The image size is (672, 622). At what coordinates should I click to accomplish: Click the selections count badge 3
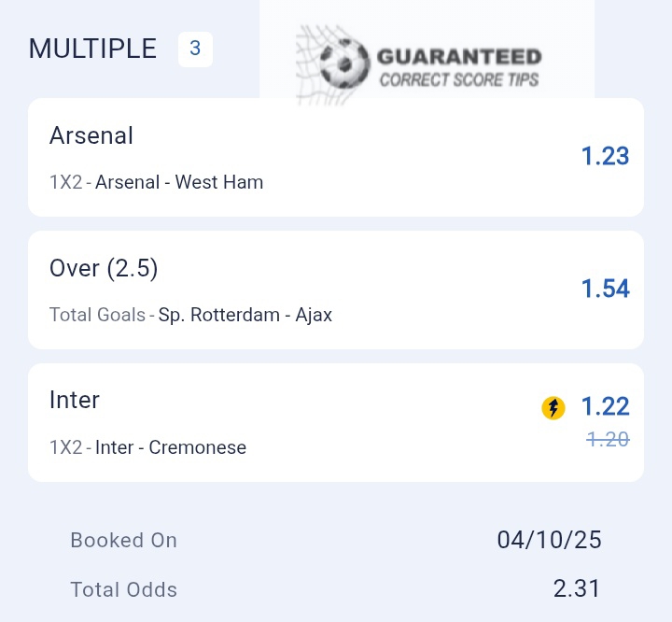(x=195, y=49)
